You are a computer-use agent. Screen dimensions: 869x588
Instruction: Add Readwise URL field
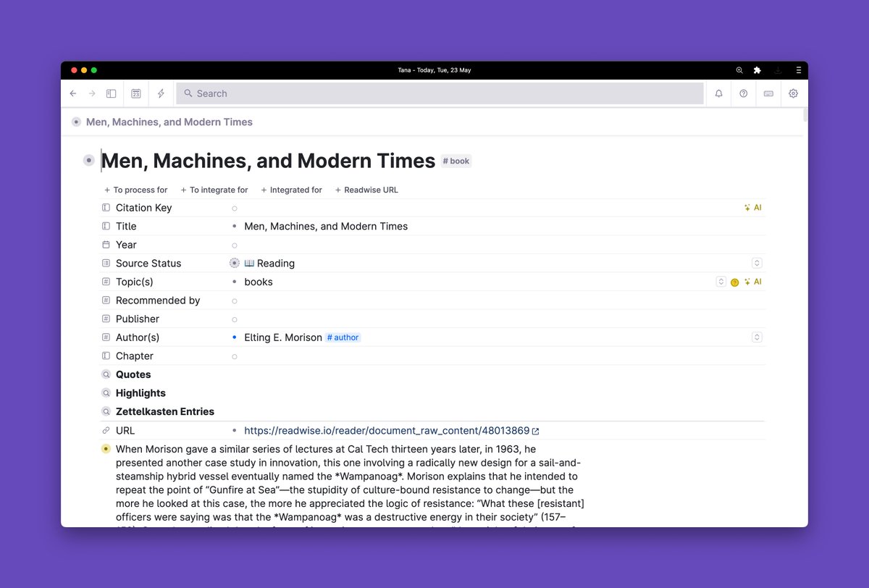(366, 190)
